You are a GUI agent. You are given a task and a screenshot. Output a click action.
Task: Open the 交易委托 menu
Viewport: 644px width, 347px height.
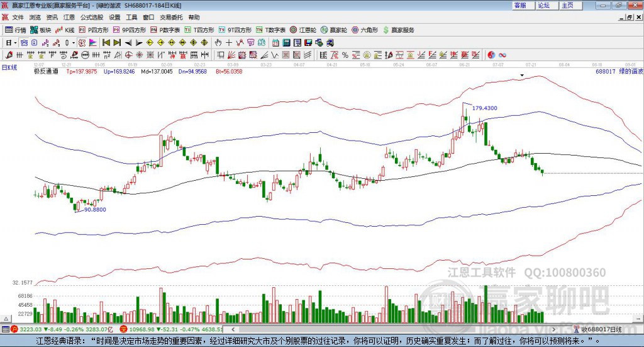[171, 17]
